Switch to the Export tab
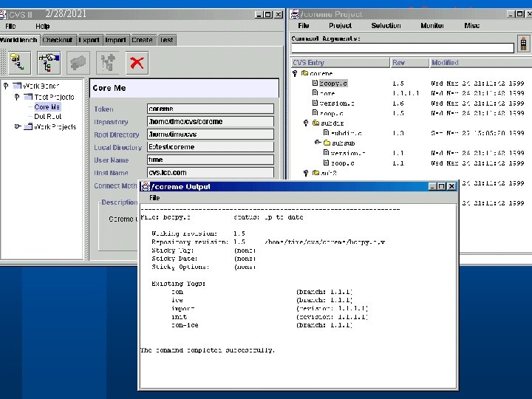Viewport: 532px width, 399px height. pyautogui.click(x=89, y=40)
